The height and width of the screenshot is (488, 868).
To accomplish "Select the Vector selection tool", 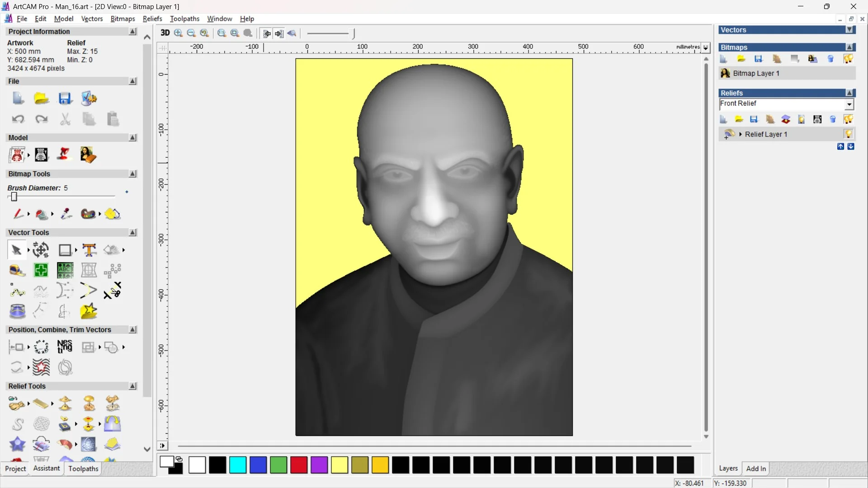I will coord(16,249).
